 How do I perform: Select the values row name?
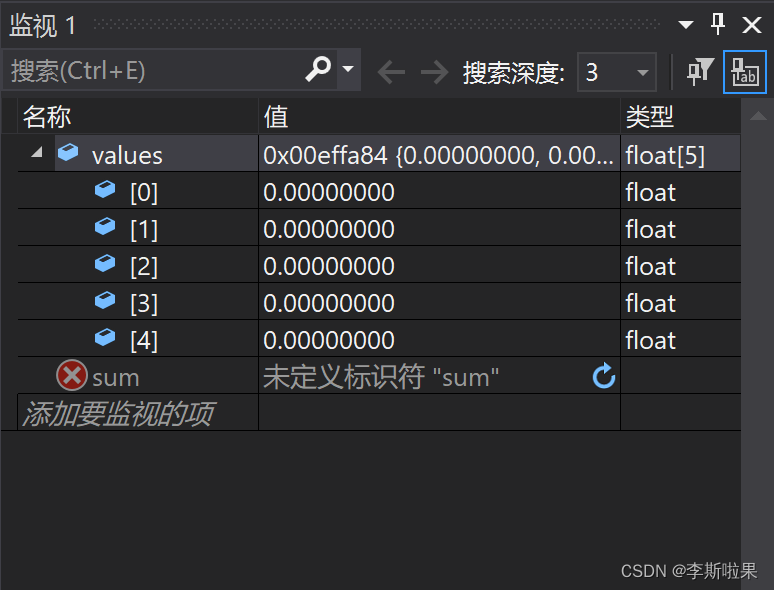pos(127,156)
